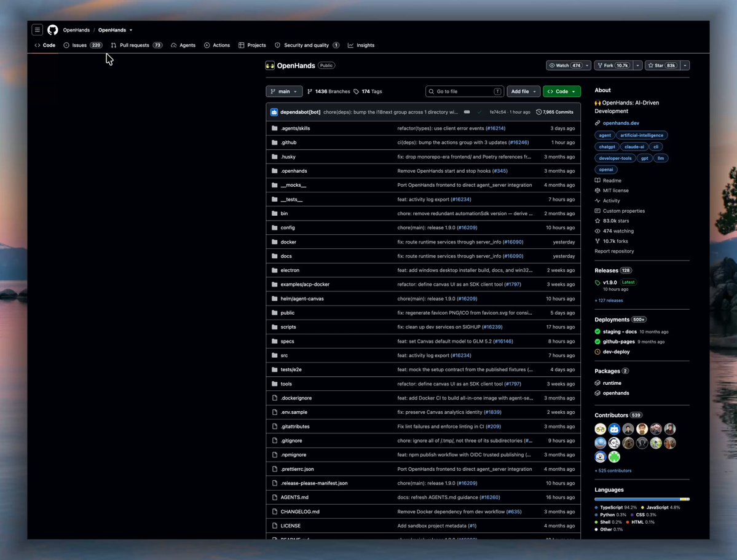The height and width of the screenshot is (560, 737).
Task: Click the Report repository link
Action: (614, 251)
